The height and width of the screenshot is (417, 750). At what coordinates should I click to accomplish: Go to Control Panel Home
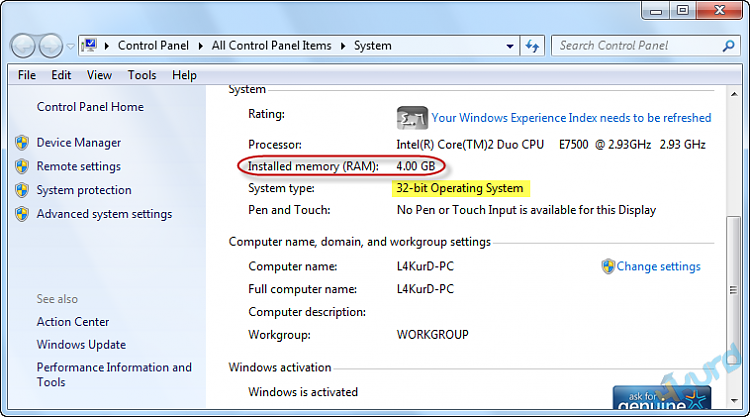click(90, 107)
